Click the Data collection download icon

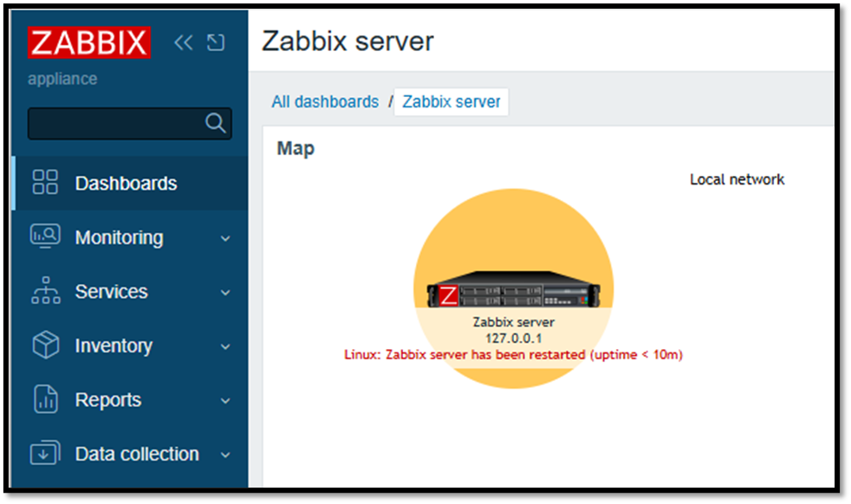click(x=45, y=454)
